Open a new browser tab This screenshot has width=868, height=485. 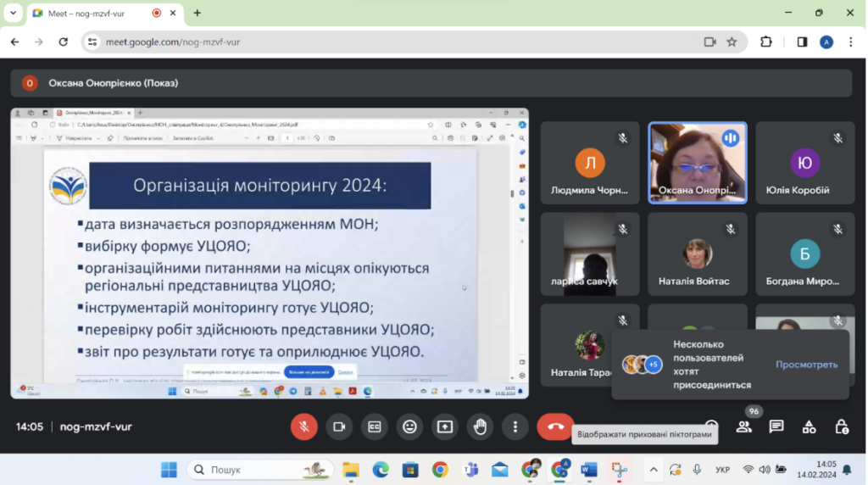pyautogui.click(x=197, y=13)
